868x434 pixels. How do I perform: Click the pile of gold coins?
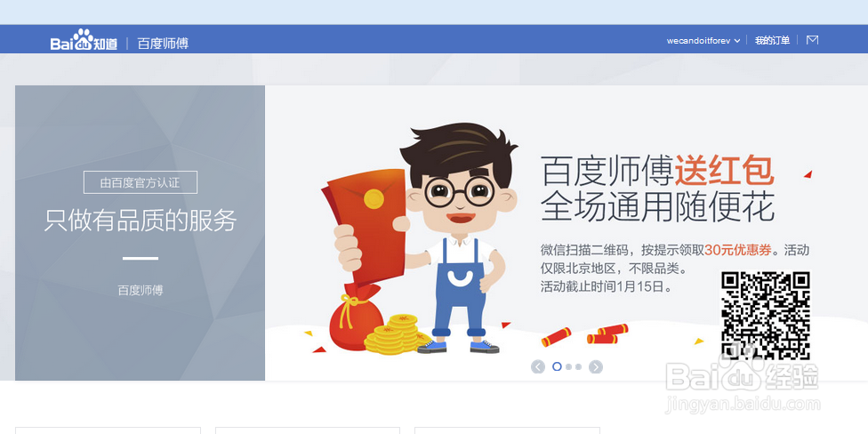394,333
